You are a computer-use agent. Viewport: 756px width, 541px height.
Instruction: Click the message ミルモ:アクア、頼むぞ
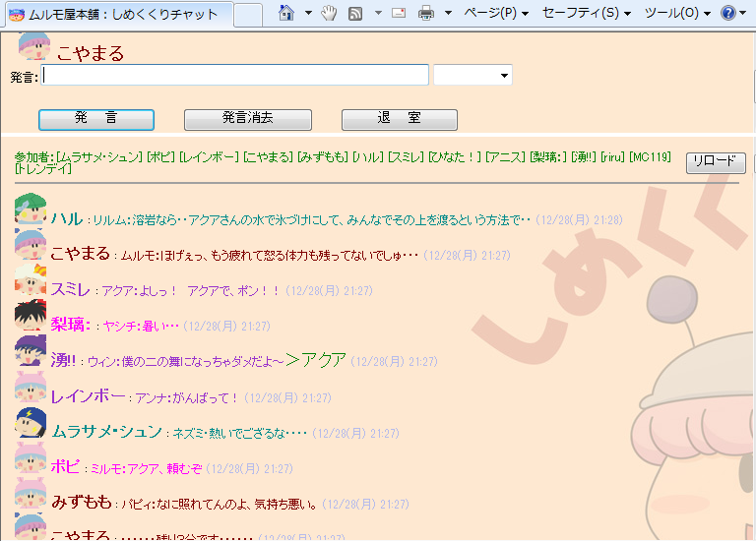tap(147, 469)
